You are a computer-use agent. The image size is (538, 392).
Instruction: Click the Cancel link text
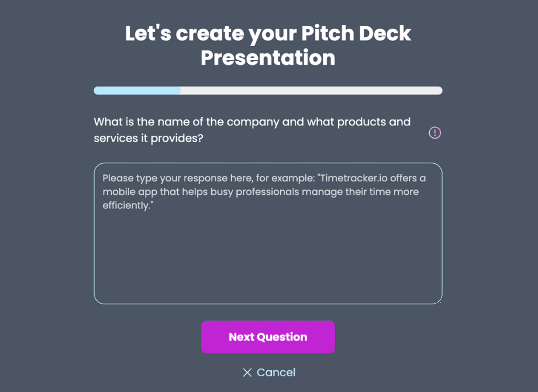pyautogui.click(x=276, y=373)
